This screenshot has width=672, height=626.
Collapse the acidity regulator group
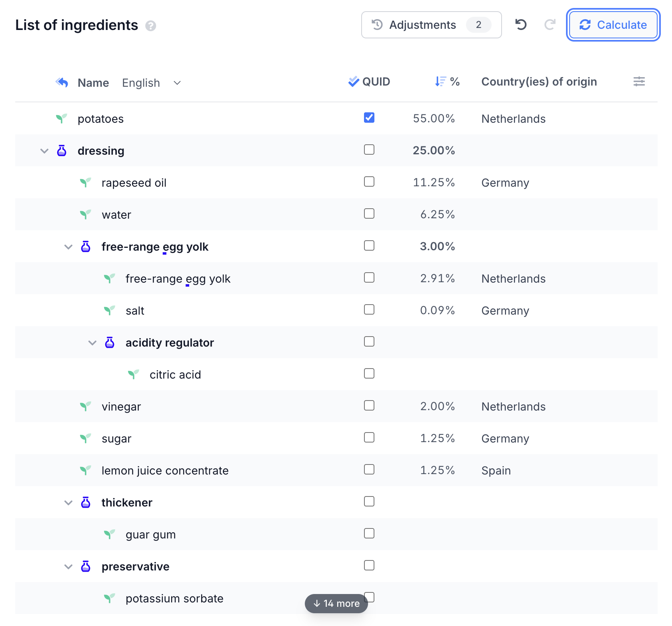point(92,343)
